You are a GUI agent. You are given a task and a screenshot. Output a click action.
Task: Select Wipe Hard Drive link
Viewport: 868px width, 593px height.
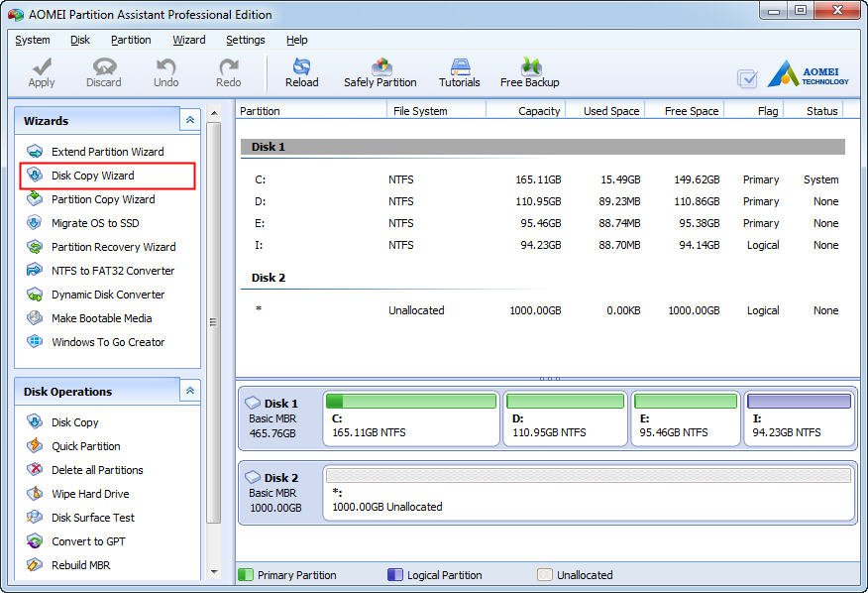pyautogui.click(x=90, y=494)
